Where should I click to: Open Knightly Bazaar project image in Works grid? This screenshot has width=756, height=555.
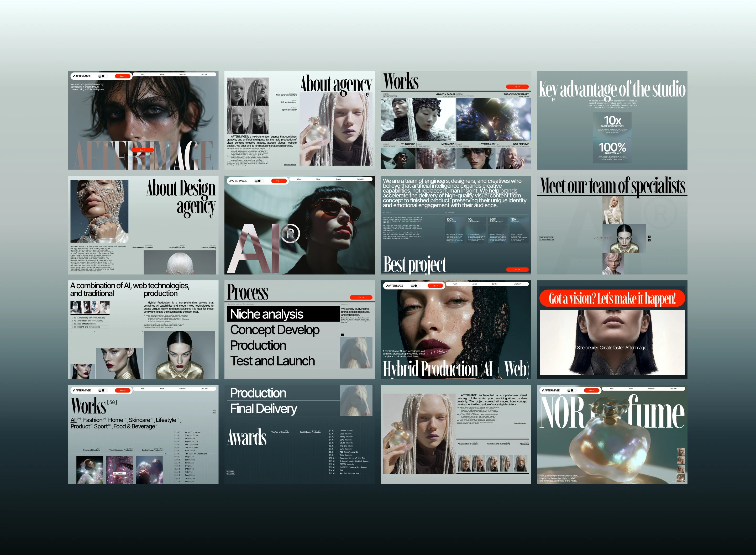point(418,119)
